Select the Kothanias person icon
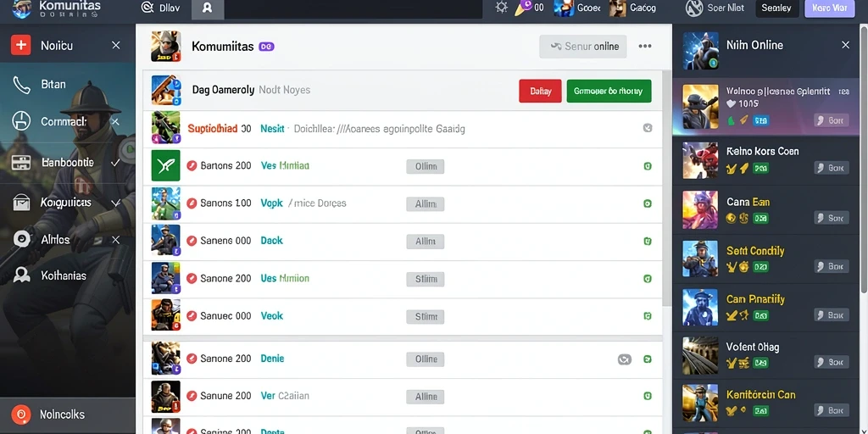 click(x=21, y=275)
